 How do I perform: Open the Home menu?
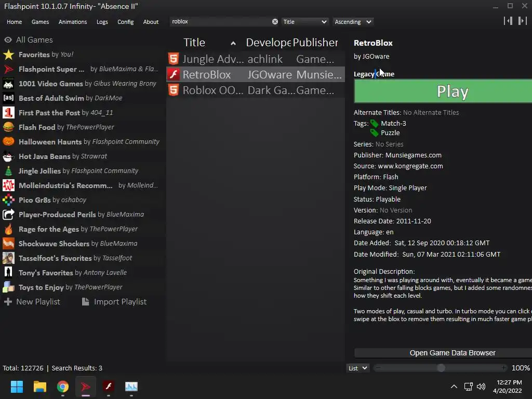[14, 22]
